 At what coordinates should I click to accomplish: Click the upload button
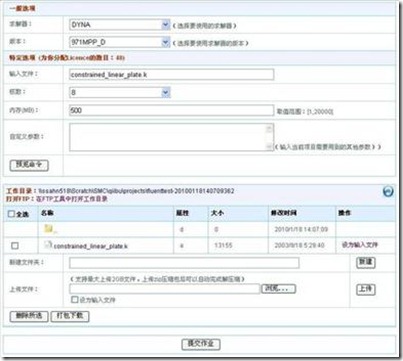pyautogui.click(x=366, y=289)
